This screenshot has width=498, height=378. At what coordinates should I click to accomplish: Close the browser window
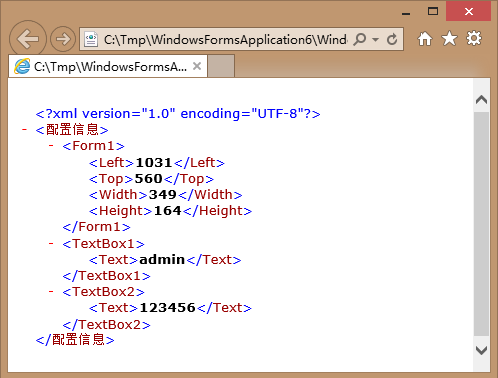[468, 11]
